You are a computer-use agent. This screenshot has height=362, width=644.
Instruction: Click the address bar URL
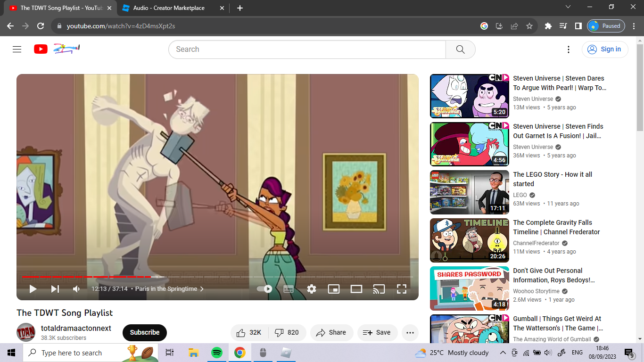pos(121,26)
